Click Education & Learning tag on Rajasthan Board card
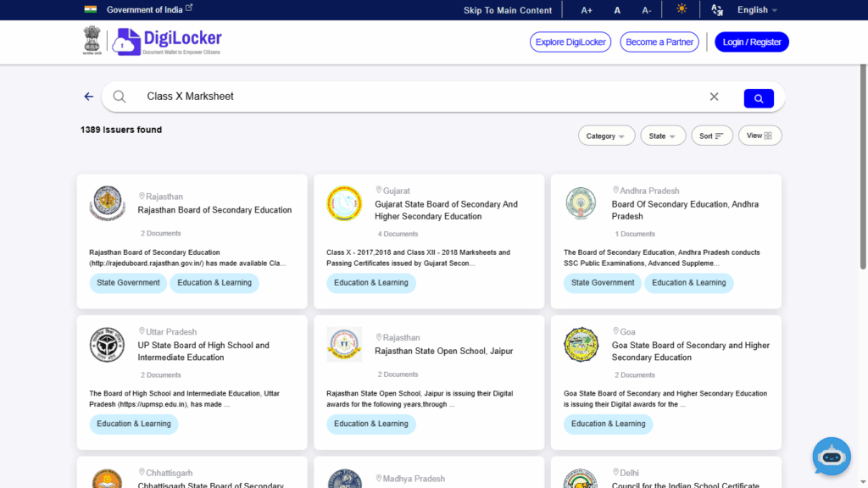This screenshot has height=488, width=868. pos(214,283)
